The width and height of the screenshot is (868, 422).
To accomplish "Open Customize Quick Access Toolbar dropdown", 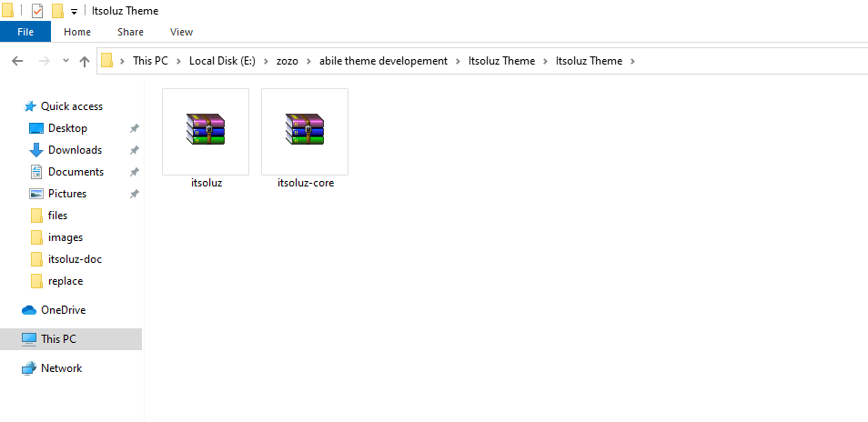I will coord(74,12).
